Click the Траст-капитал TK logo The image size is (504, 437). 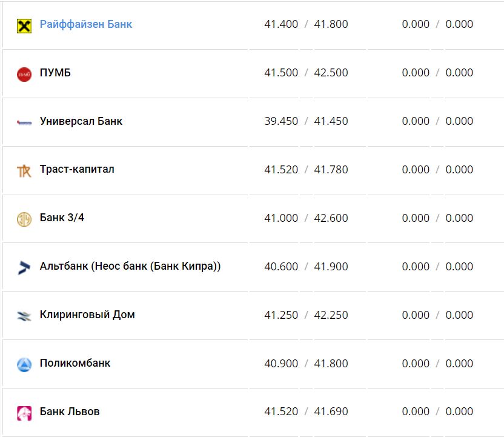click(x=24, y=171)
